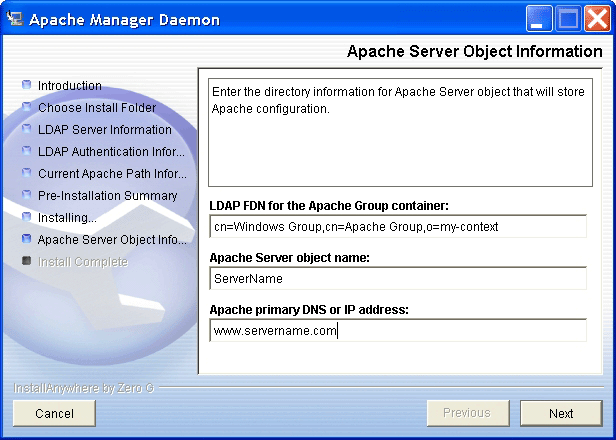Click the Cancel button
Viewport: 616px width, 440px height.
(x=54, y=413)
